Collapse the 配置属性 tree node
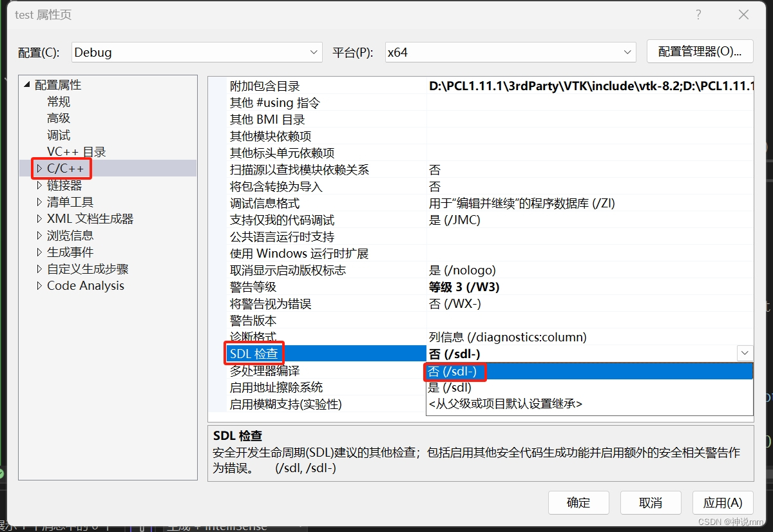The width and height of the screenshot is (773, 532). (x=27, y=84)
